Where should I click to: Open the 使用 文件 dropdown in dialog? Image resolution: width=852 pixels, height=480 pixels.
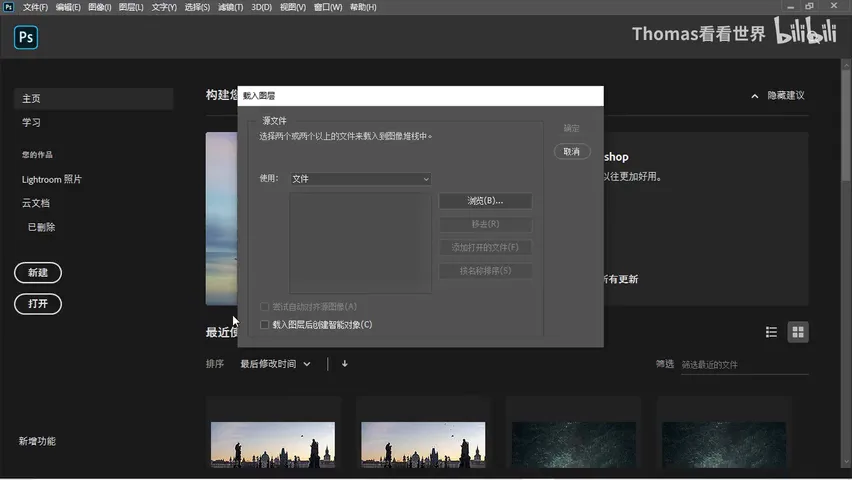[361, 179]
